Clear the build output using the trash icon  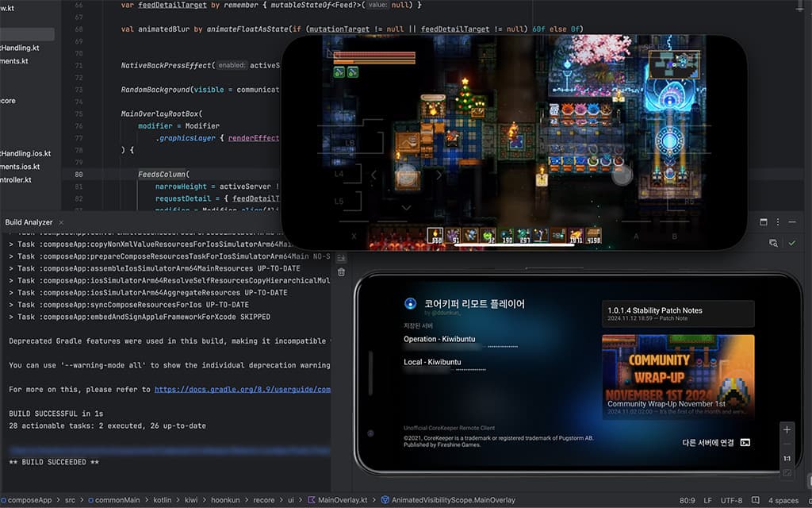pos(341,272)
